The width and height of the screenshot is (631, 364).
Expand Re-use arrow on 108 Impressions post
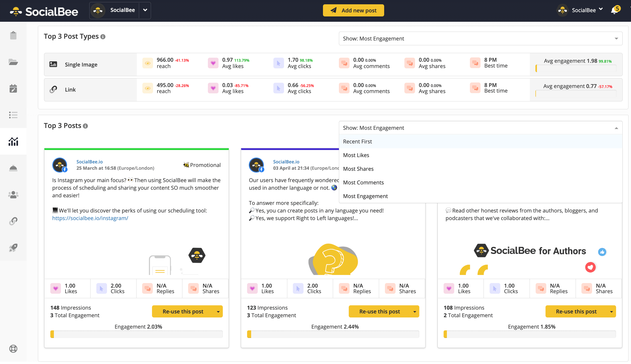612,312
